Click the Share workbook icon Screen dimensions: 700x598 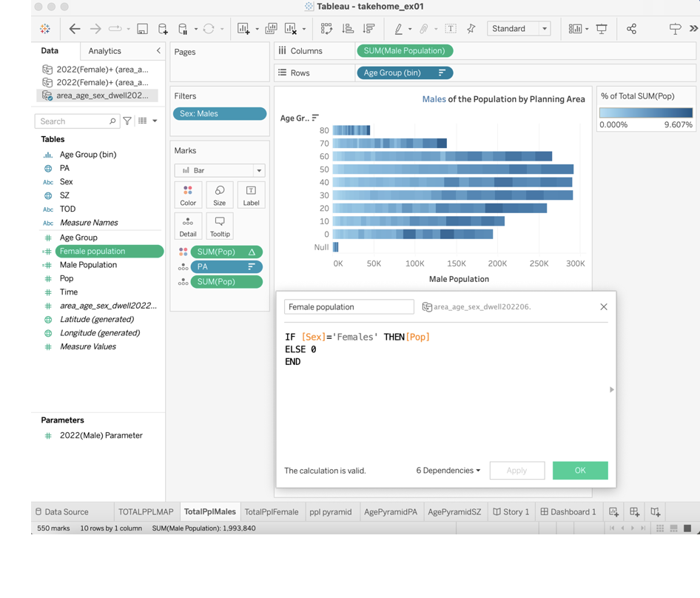coord(631,29)
